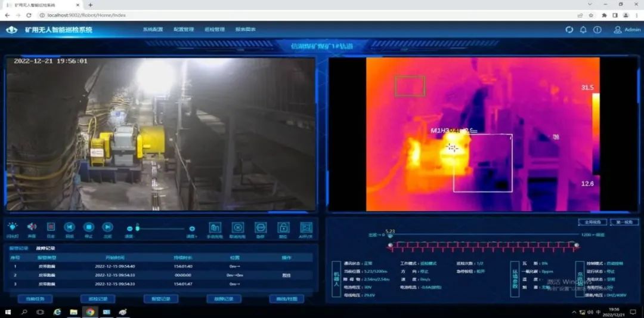Click the system logo icon
The width and height of the screenshot is (644, 318).
[x=11, y=30]
